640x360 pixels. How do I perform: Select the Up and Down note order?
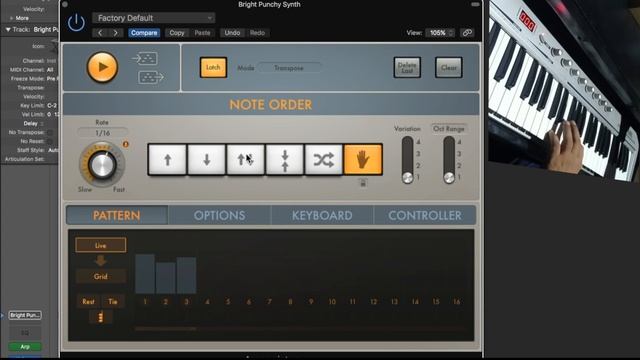[x=245, y=160]
